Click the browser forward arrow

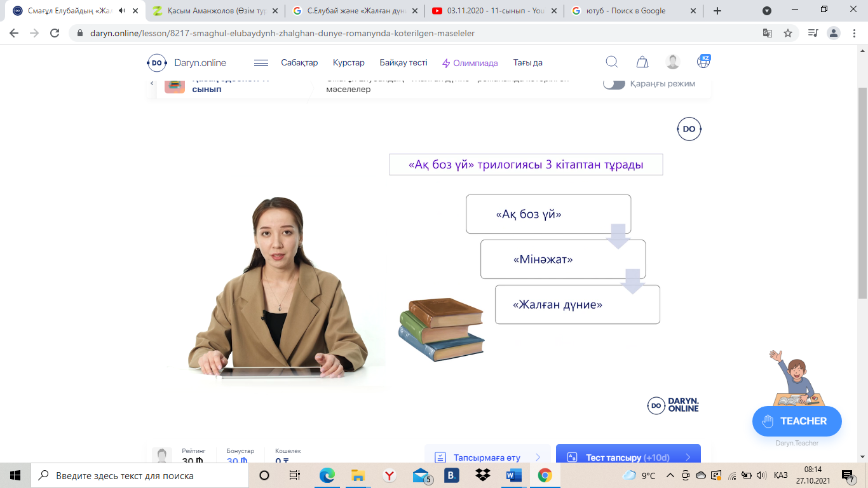click(34, 33)
